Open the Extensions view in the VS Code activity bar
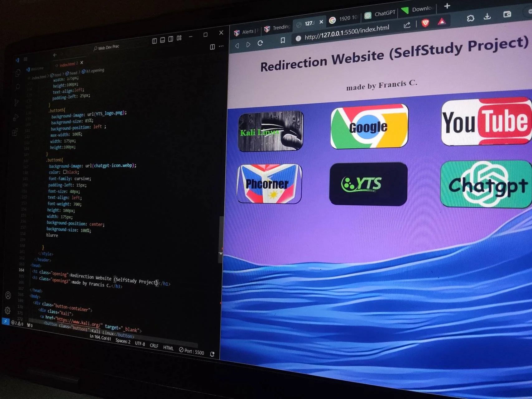 point(15,132)
